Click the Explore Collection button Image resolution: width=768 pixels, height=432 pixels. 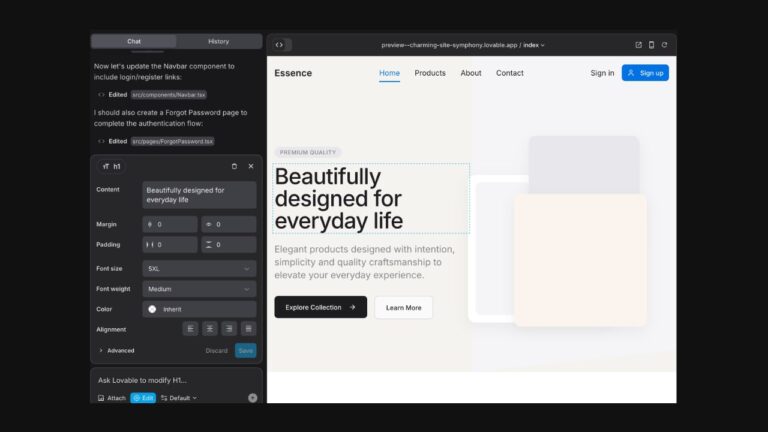(x=320, y=307)
